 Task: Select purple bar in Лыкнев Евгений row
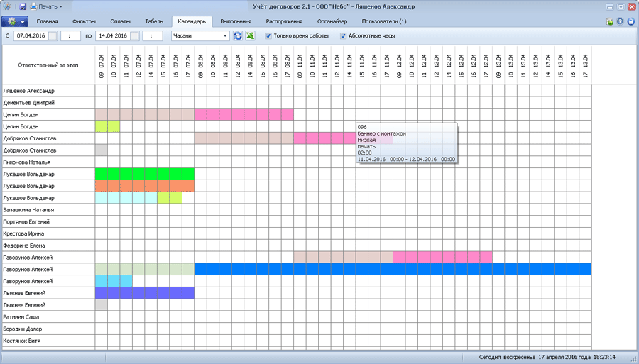[145, 293]
